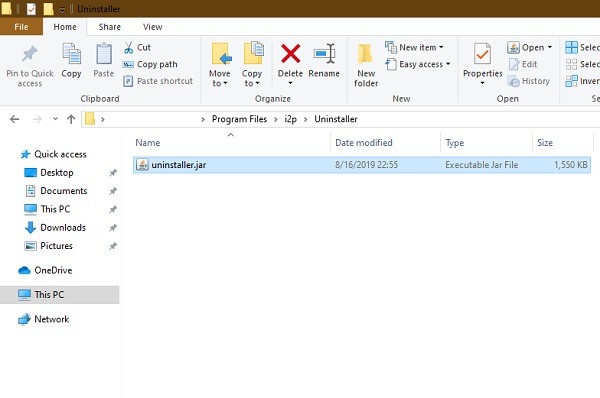Click Pin to Quick access icon
The height and width of the screenshot is (398, 600).
29,54
